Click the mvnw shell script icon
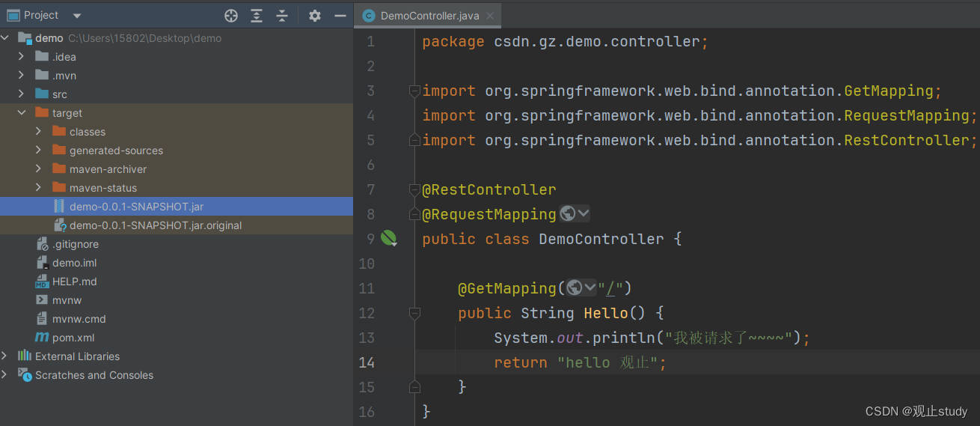 [42, 300]
